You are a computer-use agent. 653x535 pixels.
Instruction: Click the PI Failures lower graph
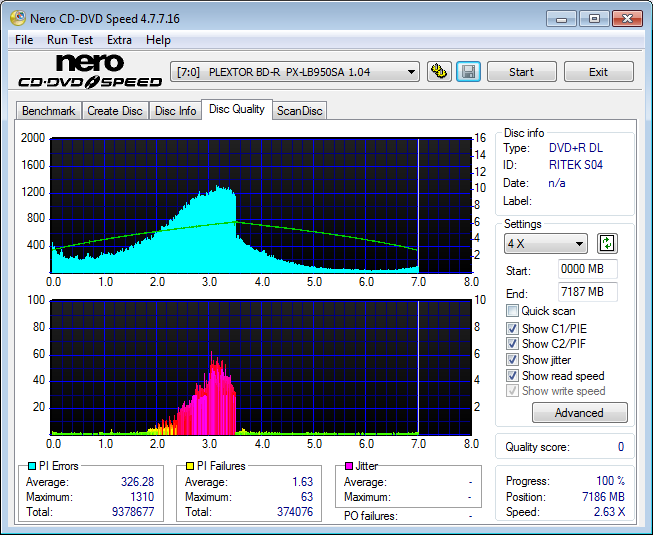(261, 368)
